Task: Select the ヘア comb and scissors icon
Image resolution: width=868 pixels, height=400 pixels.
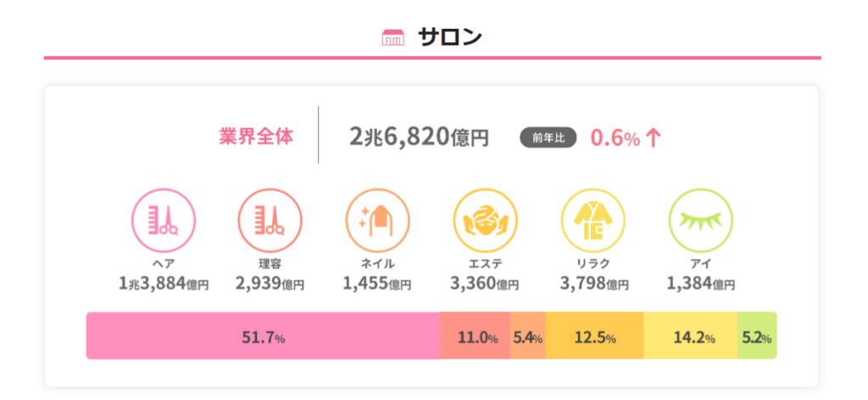Action: [163, 219]
